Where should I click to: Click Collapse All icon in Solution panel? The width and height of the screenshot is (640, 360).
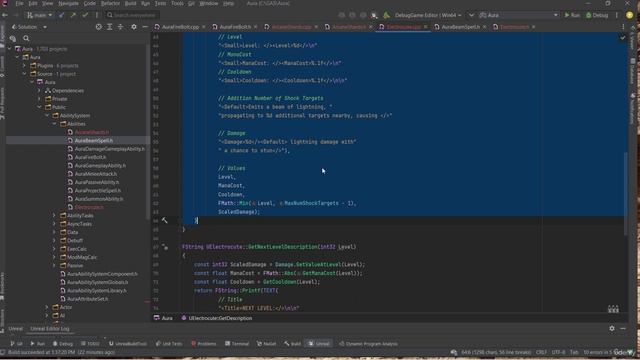(120, 27)
